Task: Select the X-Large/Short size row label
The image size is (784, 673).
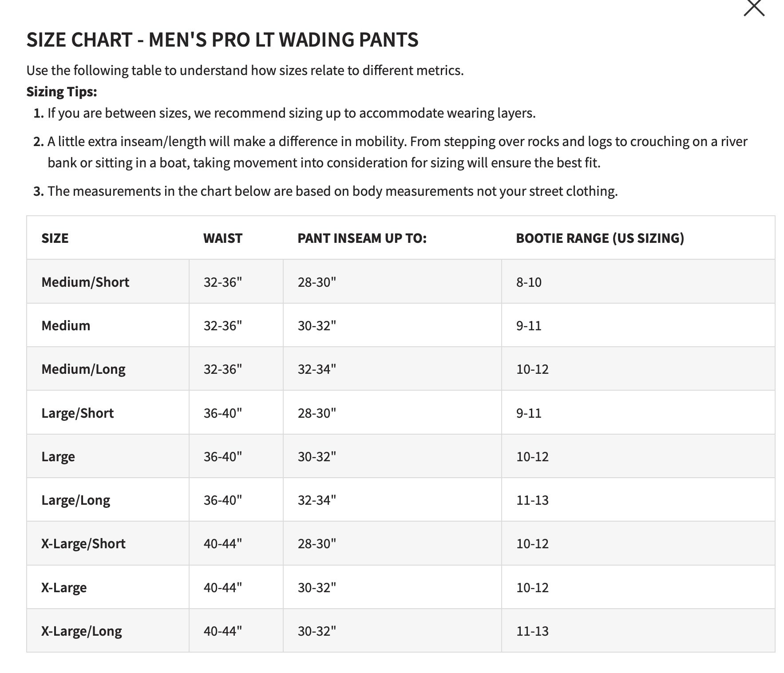Action: point(83,544)
